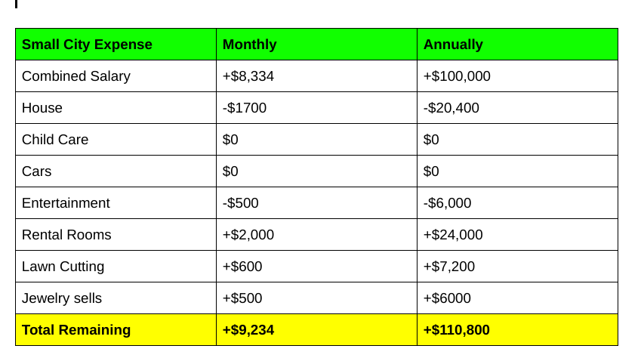Click the Jewelry sells row label
644x358 pixels.
(62, 298)
